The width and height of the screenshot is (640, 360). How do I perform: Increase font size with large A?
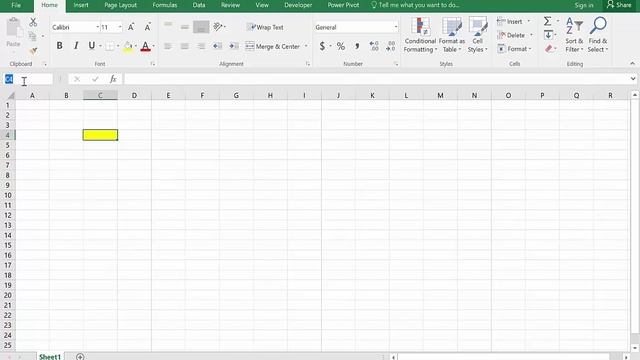tap(131, 27)
